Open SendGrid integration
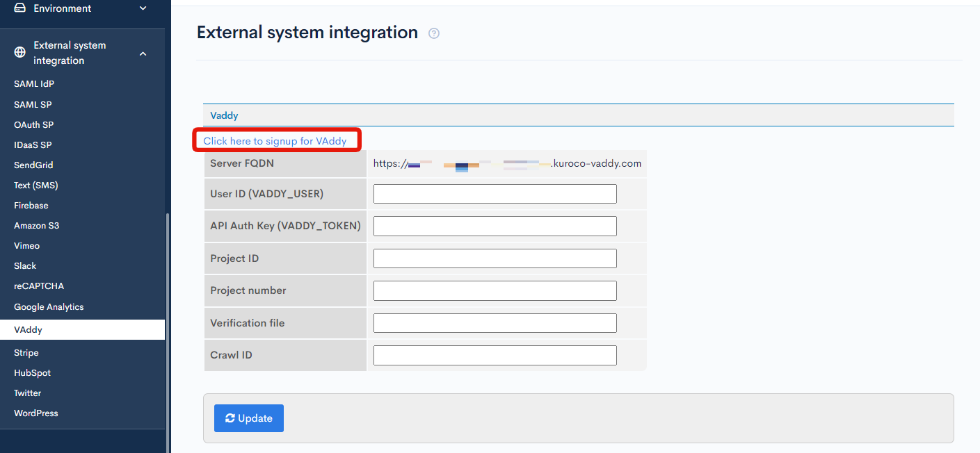Image resolution: width=980 pixels, height=453 pixels. pyautogui.click(x=33, y=165)
